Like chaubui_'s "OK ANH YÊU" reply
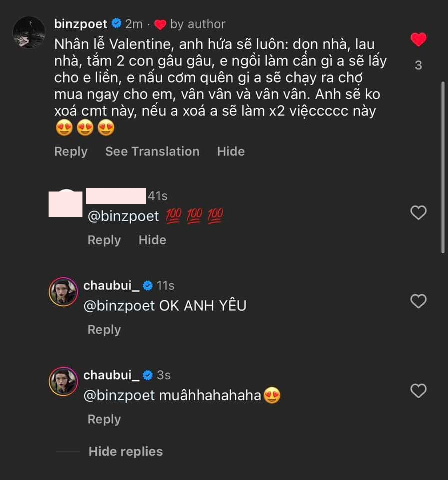Screen dimensions: 448x480 pos(418,301)
